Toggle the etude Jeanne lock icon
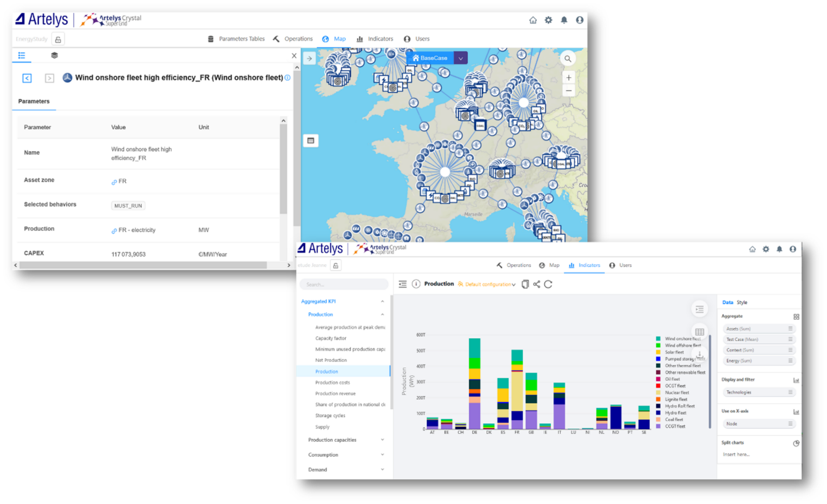This screenshot has width=827, height=504. click(x=336, y=265)
